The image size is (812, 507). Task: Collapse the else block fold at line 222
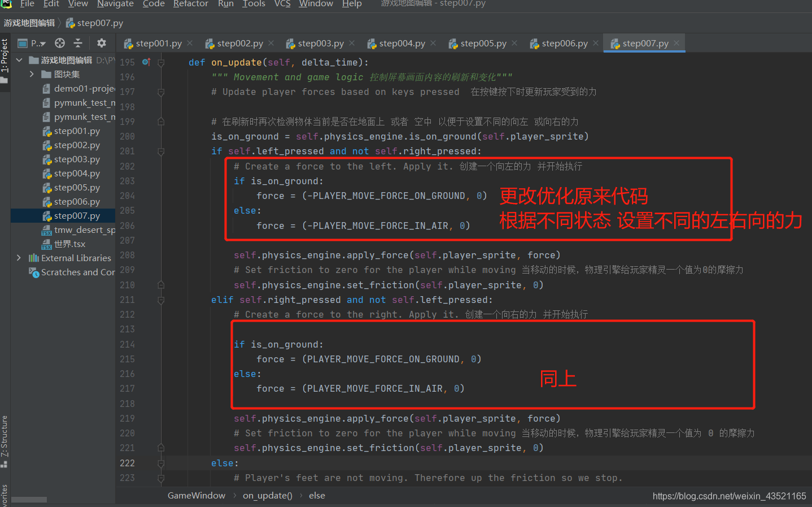(161, 463)
